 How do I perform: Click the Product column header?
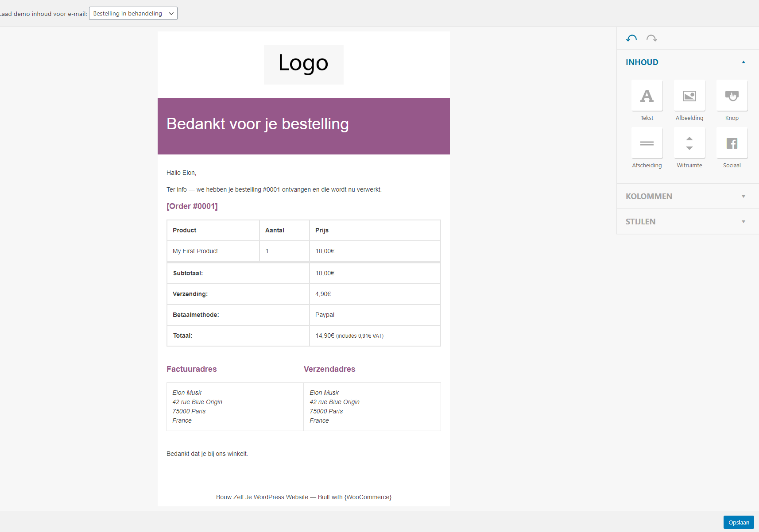(213, 230)
